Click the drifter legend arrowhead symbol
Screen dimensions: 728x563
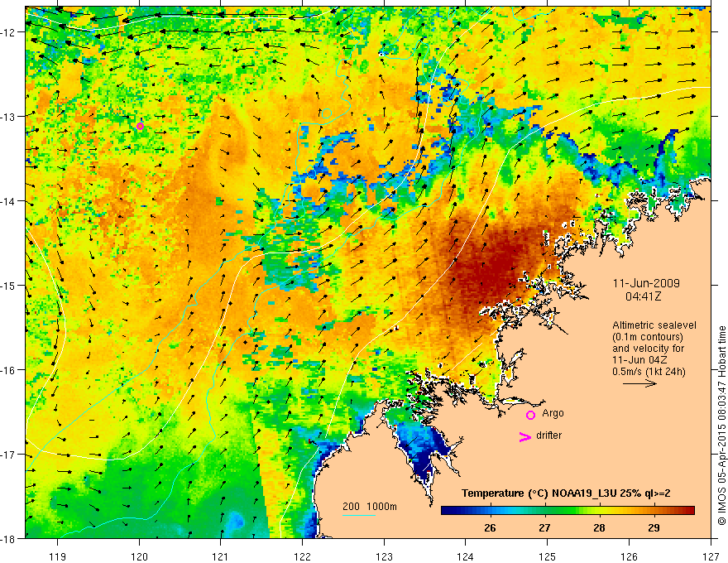tap(525, 436)
